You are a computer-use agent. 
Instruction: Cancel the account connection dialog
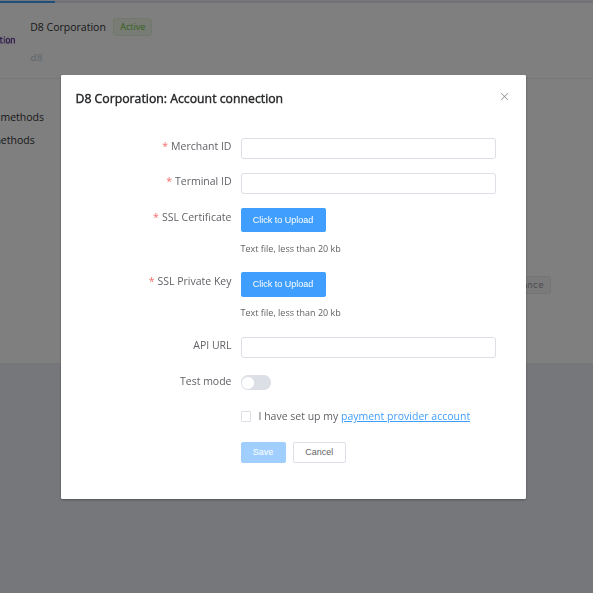[319, 452]
